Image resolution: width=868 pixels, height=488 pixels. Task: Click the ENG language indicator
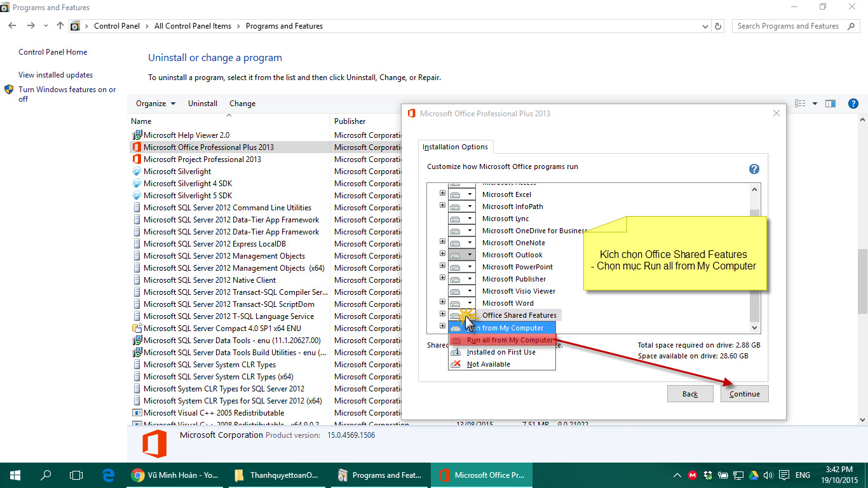click(x=803, y=475)
